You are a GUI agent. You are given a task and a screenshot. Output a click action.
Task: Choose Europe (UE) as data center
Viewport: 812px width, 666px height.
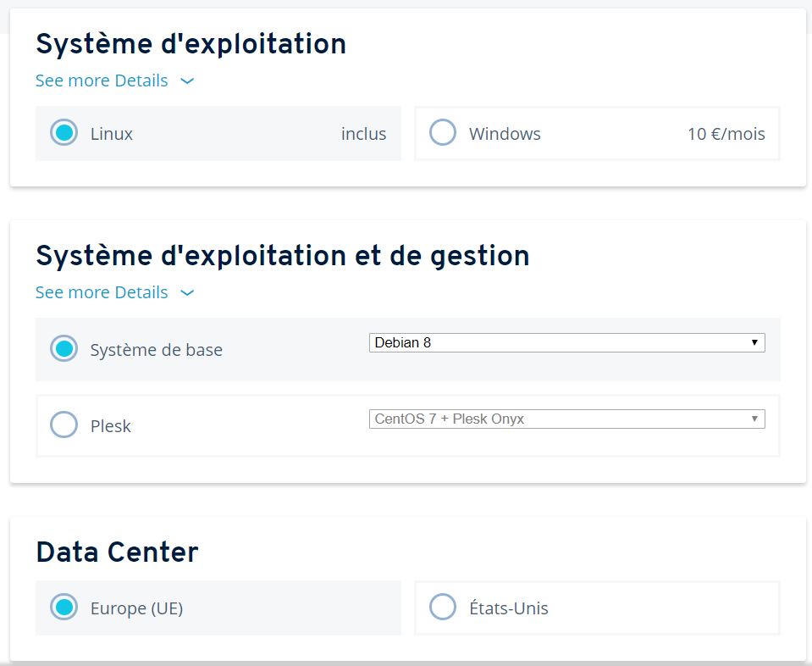64,608
